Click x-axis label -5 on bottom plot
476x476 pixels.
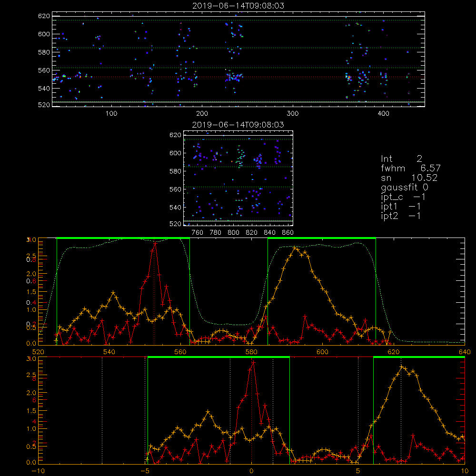click(145, 471)
